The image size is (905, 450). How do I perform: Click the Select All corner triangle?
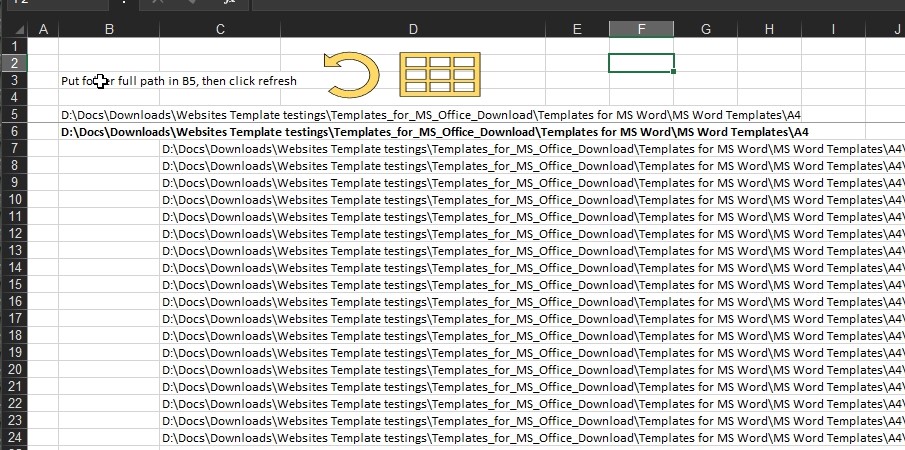14,30
